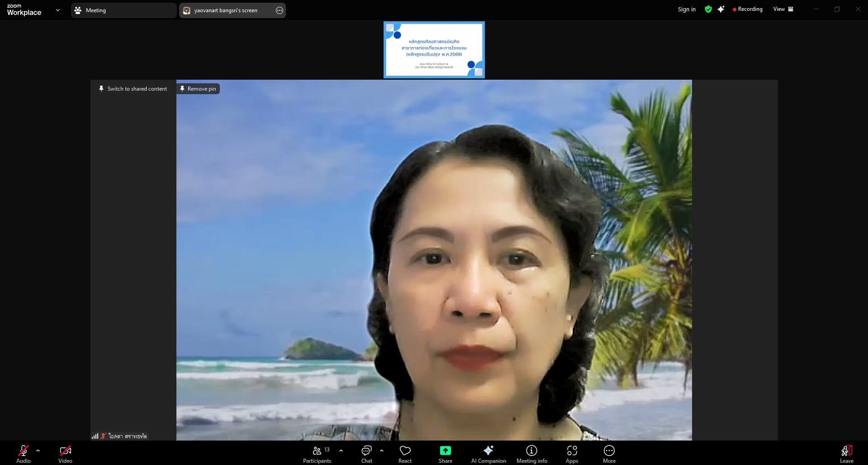Image resolution: width=868 pixels, height=465 pixels.
Task: Remove pin from the pinned video
Action: pyautogui.click(x=198, y=89)
